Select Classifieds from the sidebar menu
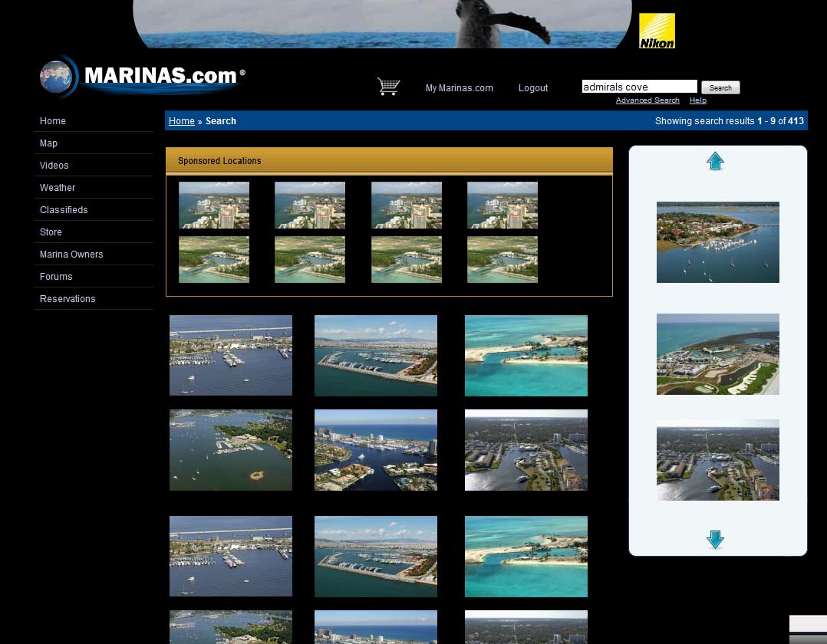The height and width of the screenshot is (644, 827). pos(64,210)
